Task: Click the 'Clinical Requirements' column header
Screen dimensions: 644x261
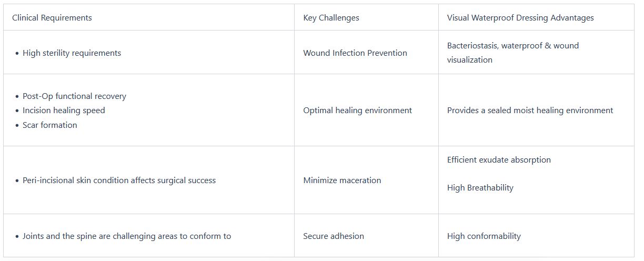Action: click(52, 18)
